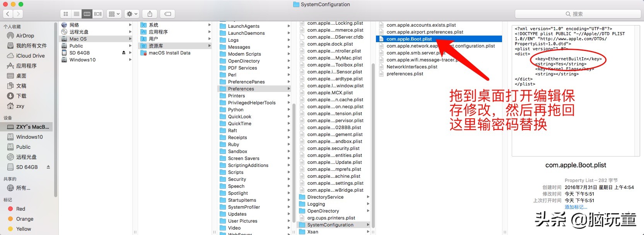Open the 资源库 folder
This screenshot has width=644, height=235.
click(175, 46)
